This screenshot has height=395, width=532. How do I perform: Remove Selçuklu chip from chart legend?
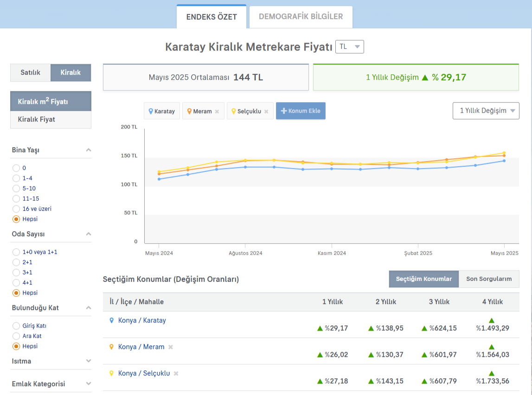266,111
